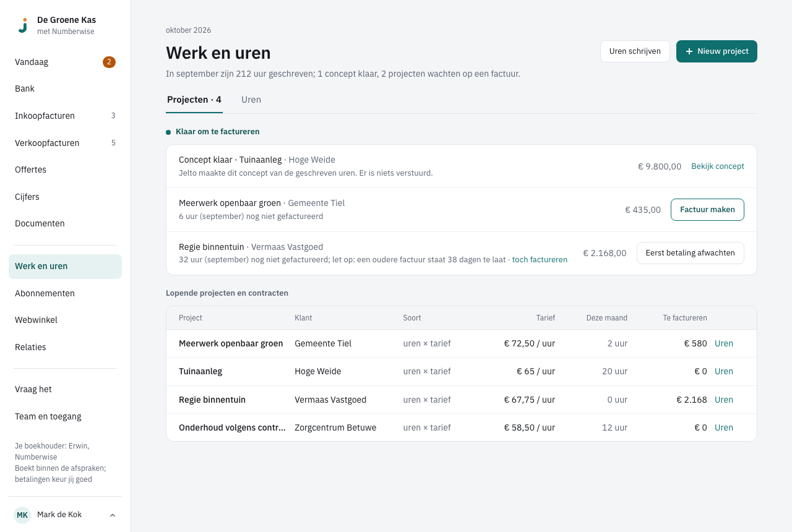Create a project with Nieuw project
Viewport: 792px width, 532px height.
[x=717, y=51]
